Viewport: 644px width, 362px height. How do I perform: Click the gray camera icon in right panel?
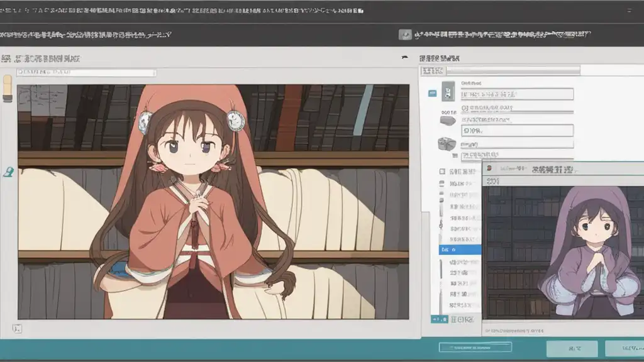click(447, 144)
